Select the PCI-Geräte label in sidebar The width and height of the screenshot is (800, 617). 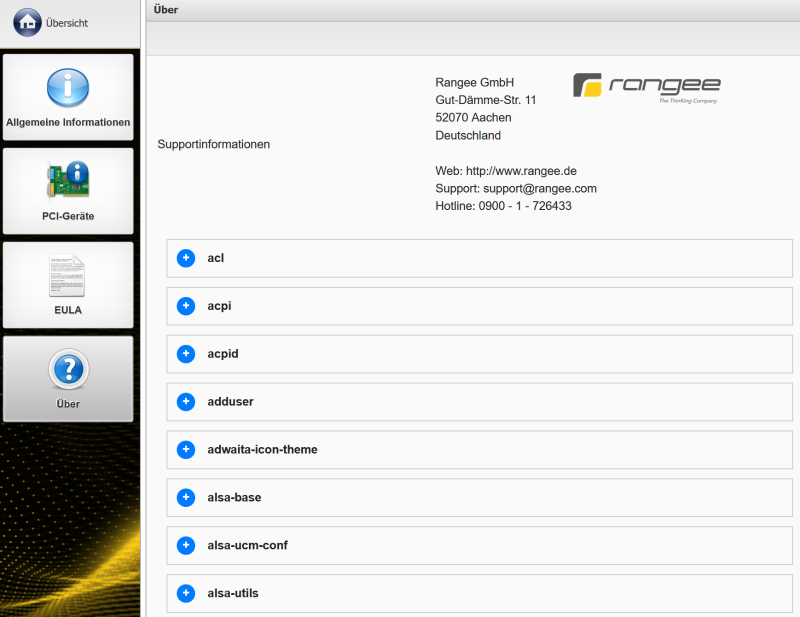tap(68, 216)
